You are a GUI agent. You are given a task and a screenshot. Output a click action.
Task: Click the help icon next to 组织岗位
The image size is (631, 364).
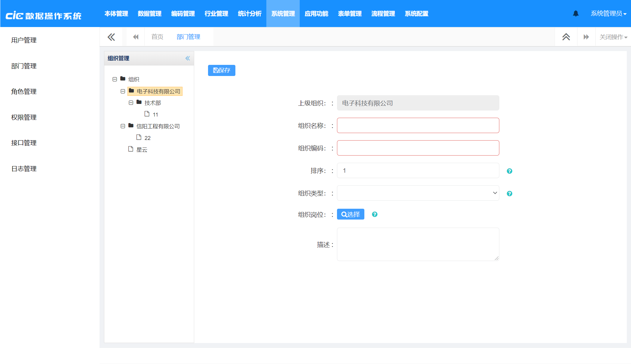tap(375, 214)
